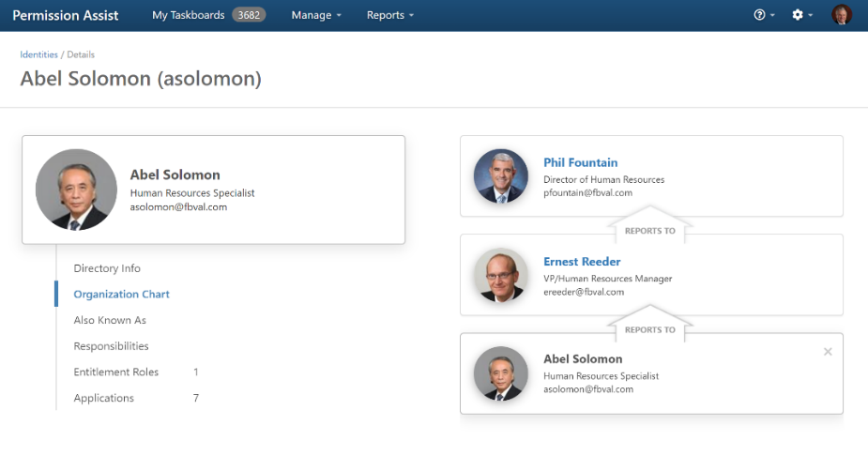Open Ernest Reeder's name link
The image size is (868, 471).
click(x=582, y=262)
